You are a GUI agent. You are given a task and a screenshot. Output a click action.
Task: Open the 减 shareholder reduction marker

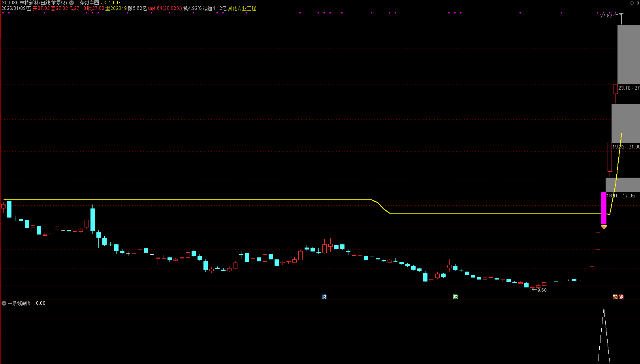pos(455,297)
